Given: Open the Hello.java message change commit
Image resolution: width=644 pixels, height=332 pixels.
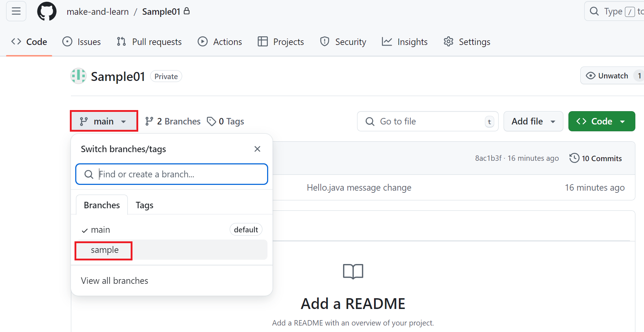Looking at the screenshot, I should [359, 188].
